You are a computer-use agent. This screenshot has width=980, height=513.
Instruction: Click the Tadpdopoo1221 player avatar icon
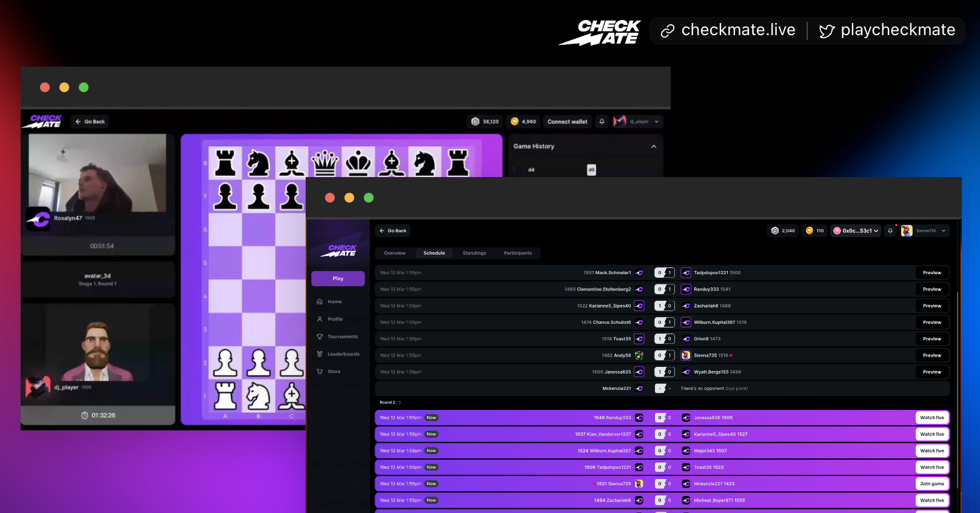pos(686,273)
